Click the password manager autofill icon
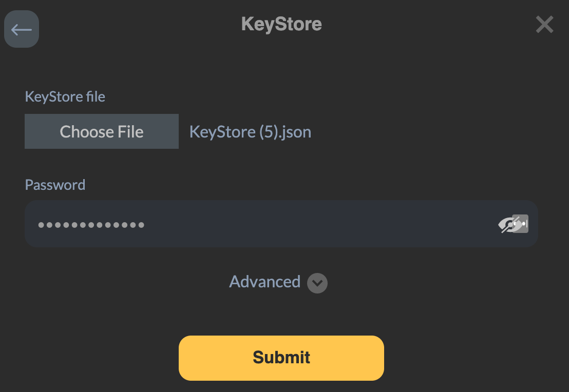This screenshot has height=392, width=569. [522, 224]
